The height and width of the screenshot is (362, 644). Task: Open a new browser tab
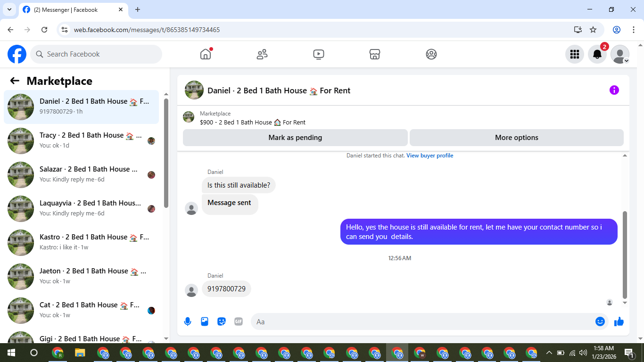click(138, 9)
